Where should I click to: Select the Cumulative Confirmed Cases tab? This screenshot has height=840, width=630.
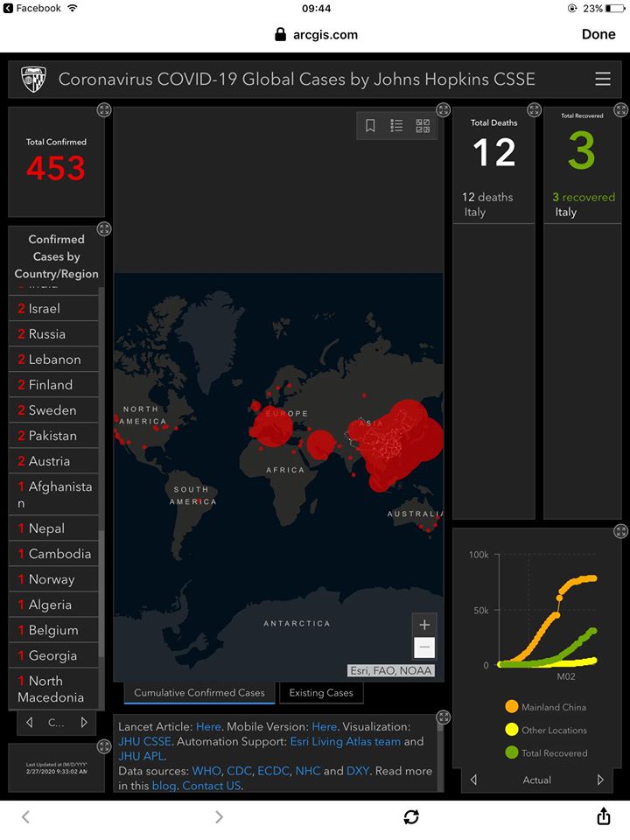coord(199,693)
